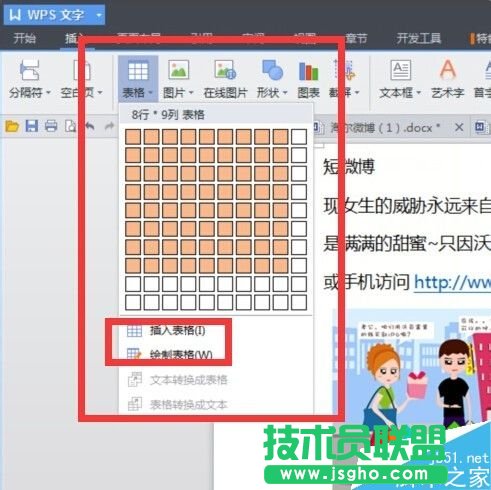Click the bottom-right cell of table grid
The width and height of the screenshot is (491, 490).
tap(299, 302)
